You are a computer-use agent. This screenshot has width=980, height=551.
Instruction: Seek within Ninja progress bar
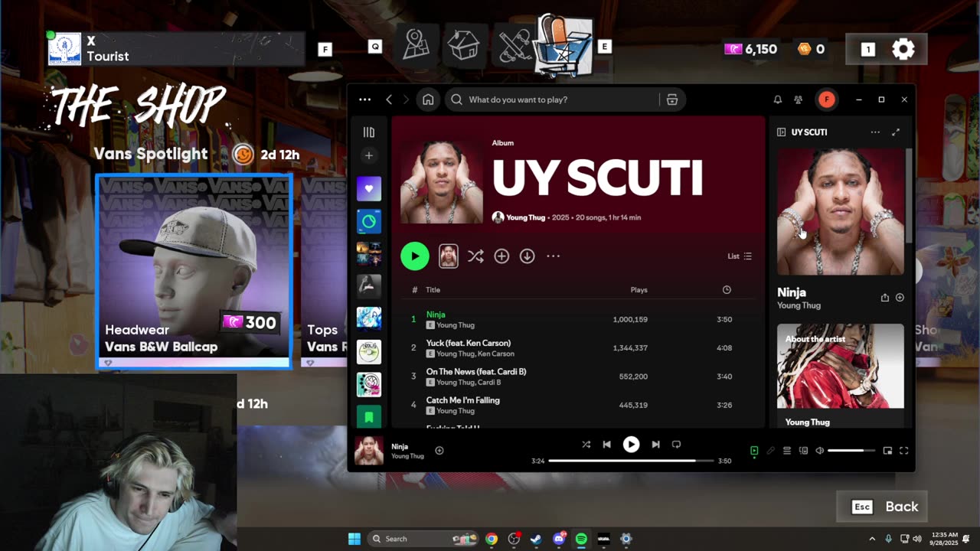632,461
